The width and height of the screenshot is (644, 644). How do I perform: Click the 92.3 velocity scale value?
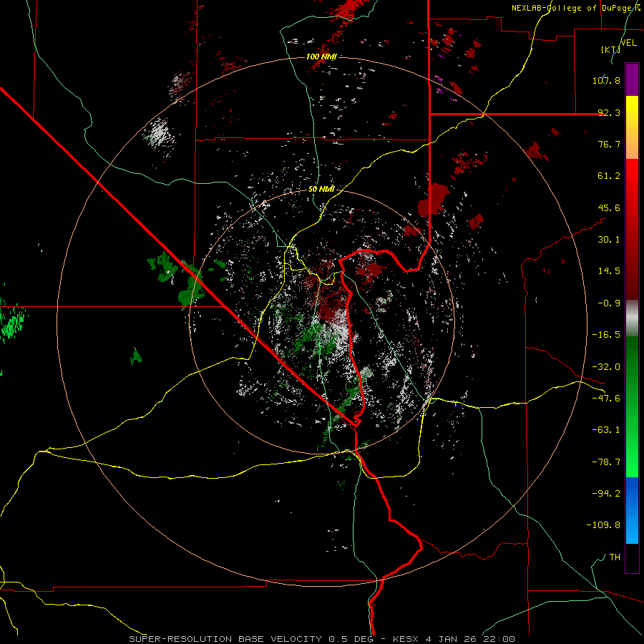coord(609,112)
